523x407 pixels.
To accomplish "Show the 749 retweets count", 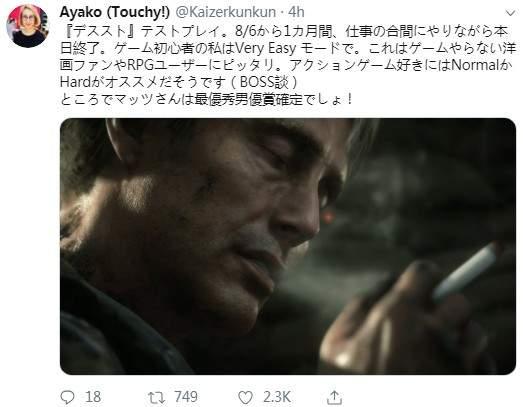I will coord(186,397).
